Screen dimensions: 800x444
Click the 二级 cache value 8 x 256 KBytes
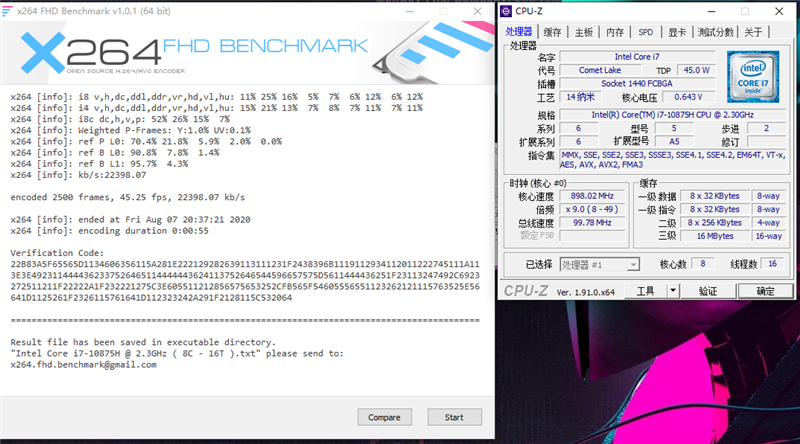[x=715, y=223]
